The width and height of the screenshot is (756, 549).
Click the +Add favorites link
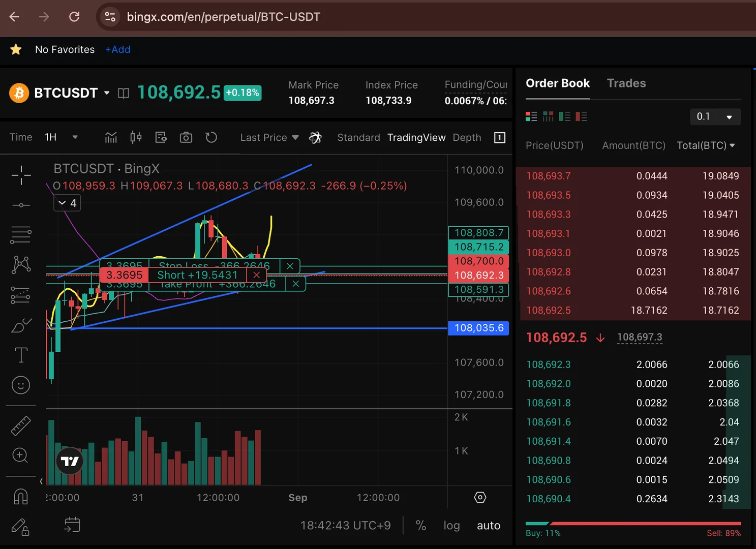118,49
